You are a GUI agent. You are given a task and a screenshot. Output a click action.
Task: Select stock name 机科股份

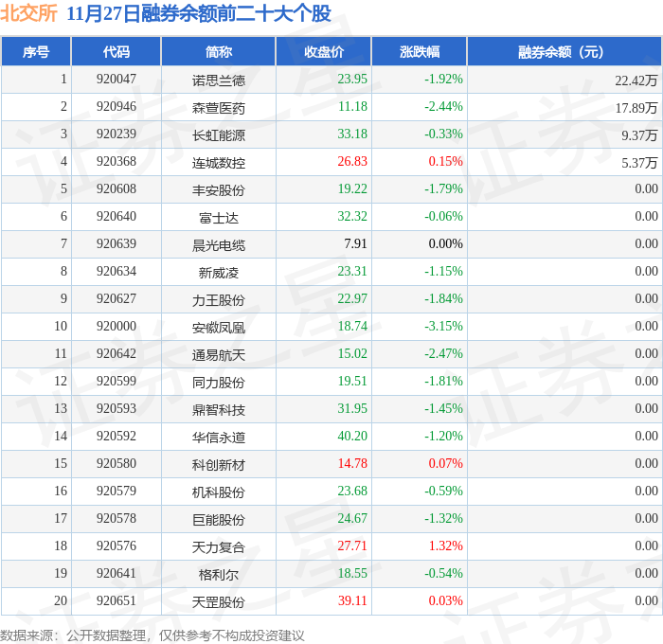218,492
